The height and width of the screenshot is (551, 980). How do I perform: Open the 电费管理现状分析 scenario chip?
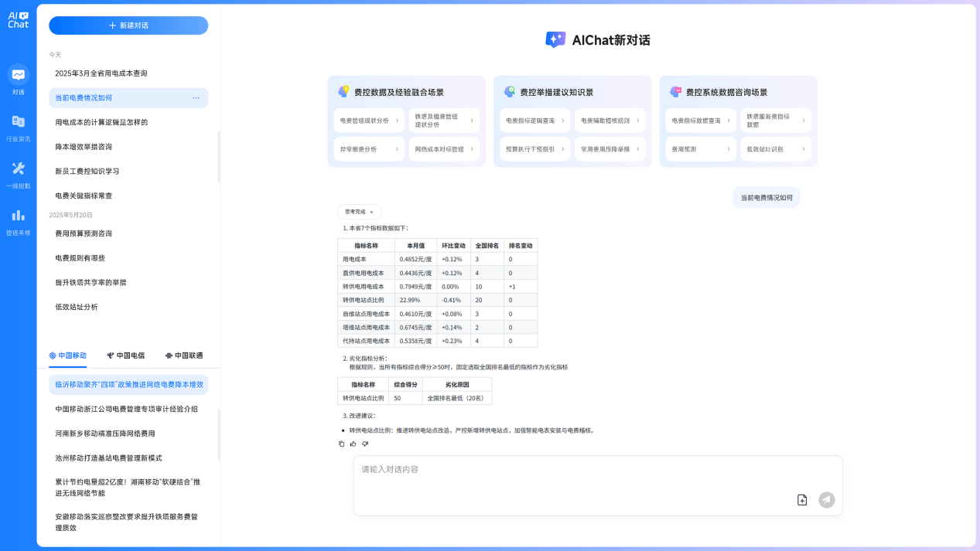pyautogui.click(x=369, y=121)
